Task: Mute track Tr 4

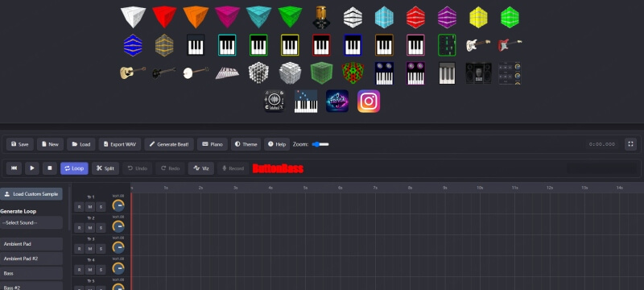Action: (90, 270)
